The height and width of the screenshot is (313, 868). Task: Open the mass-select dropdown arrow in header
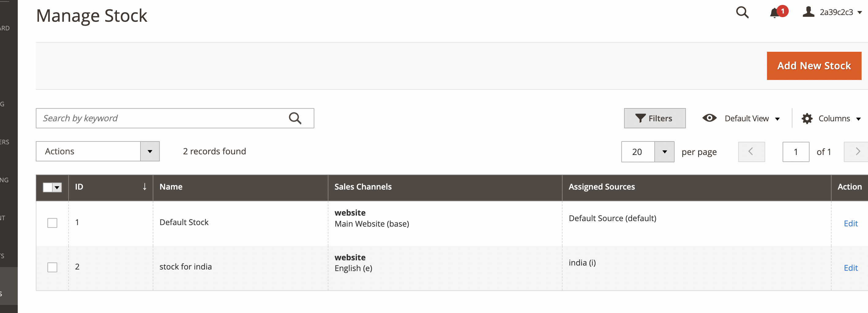57,187
